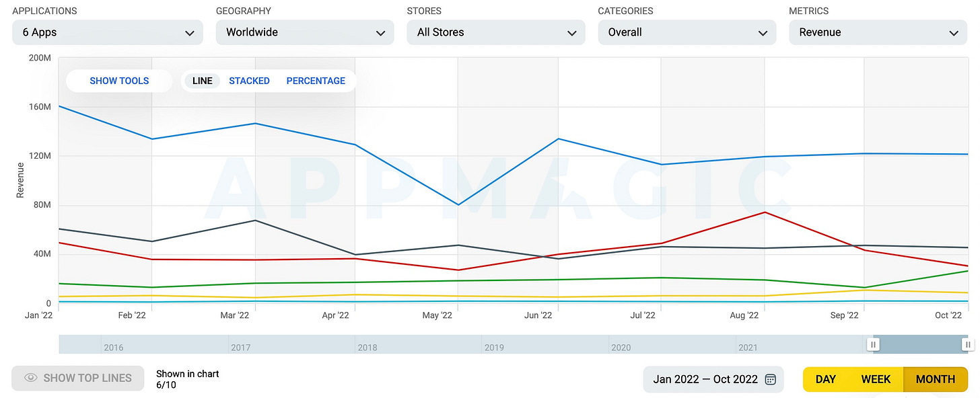Set granularity to Month

[936, 379]
